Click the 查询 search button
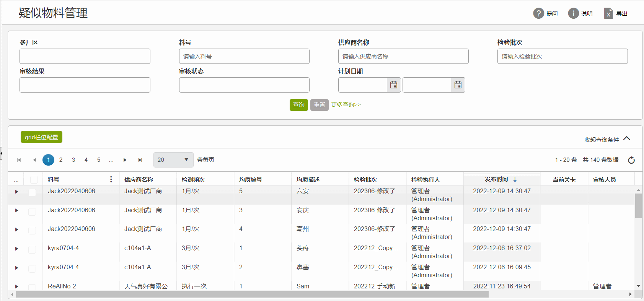 pos(299,105)
